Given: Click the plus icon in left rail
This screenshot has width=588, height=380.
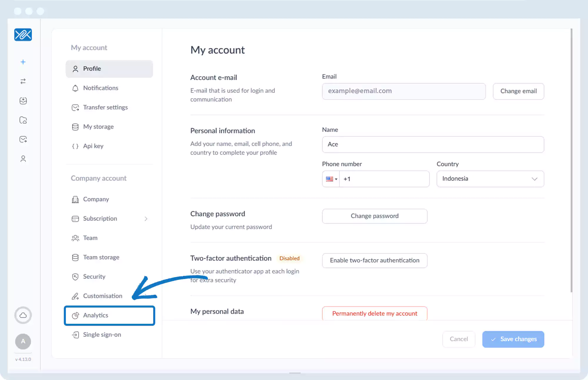Looking at the screenshot, I should click(x=23, y=62).
